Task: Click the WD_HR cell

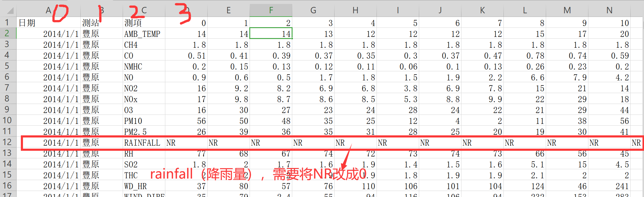Action: click(144, 186)
